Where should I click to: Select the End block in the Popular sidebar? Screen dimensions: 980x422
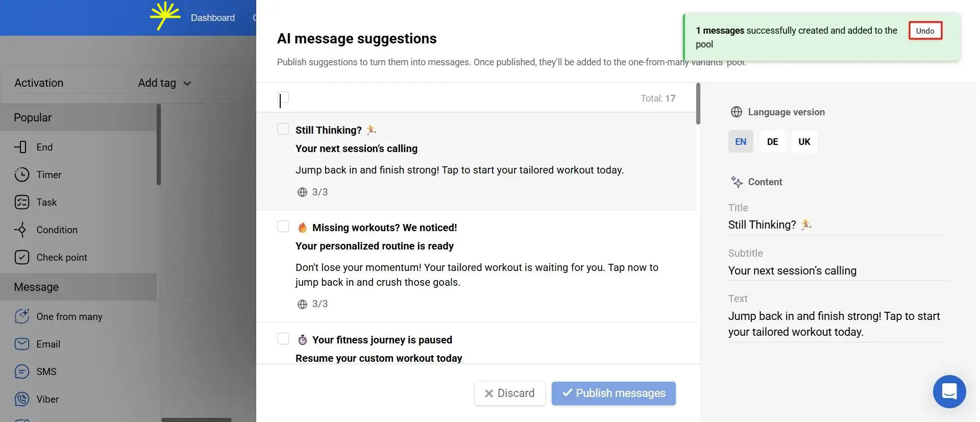point(43,147)
